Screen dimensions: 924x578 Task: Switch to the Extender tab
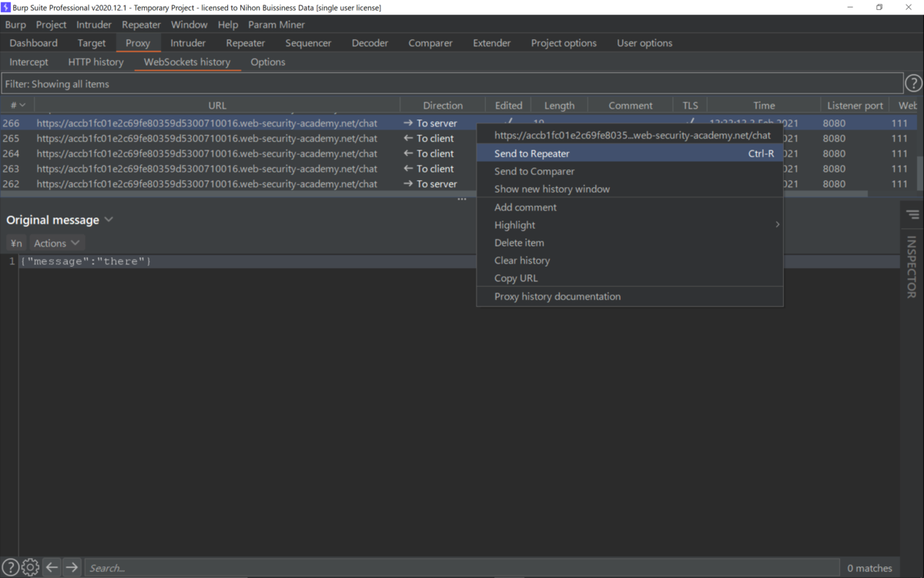[x=492, y=43]
